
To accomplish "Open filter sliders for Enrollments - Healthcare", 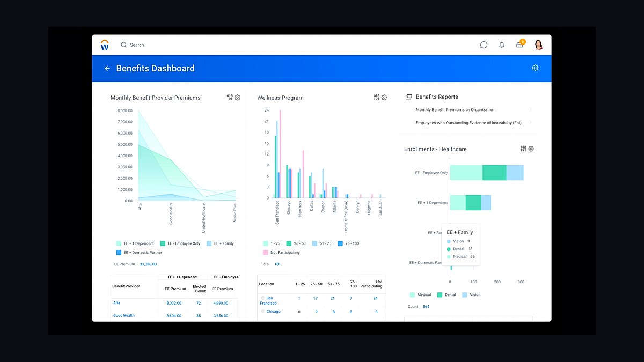I will click(x=523, y=149).
